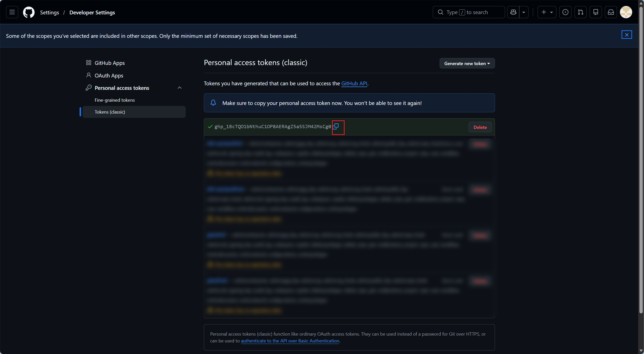Click Developer Settings breadcrumb link

tap(92, 12)
